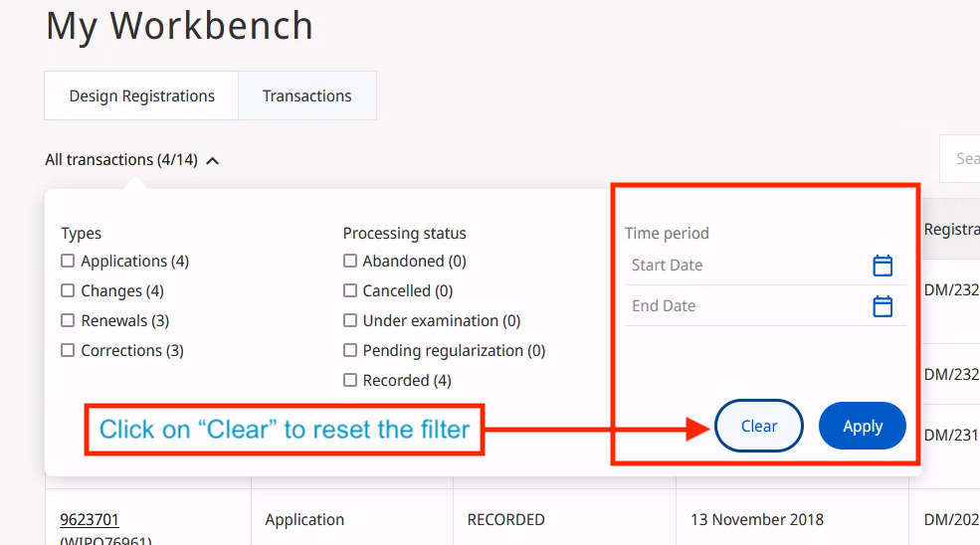This screenshot has height=545, width=980.
Task: Select the Under examination (0) checkbox
Action: pos(350,321)
